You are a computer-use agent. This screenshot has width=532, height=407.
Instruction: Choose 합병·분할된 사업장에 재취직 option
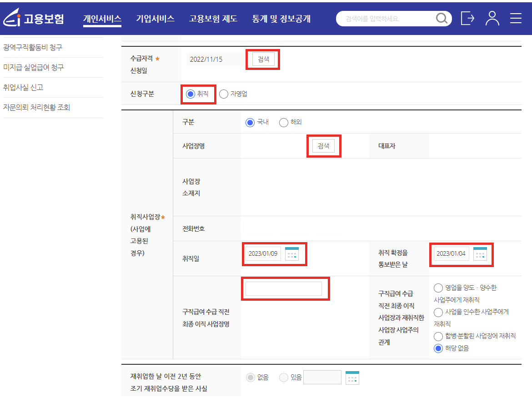[438, 336]
